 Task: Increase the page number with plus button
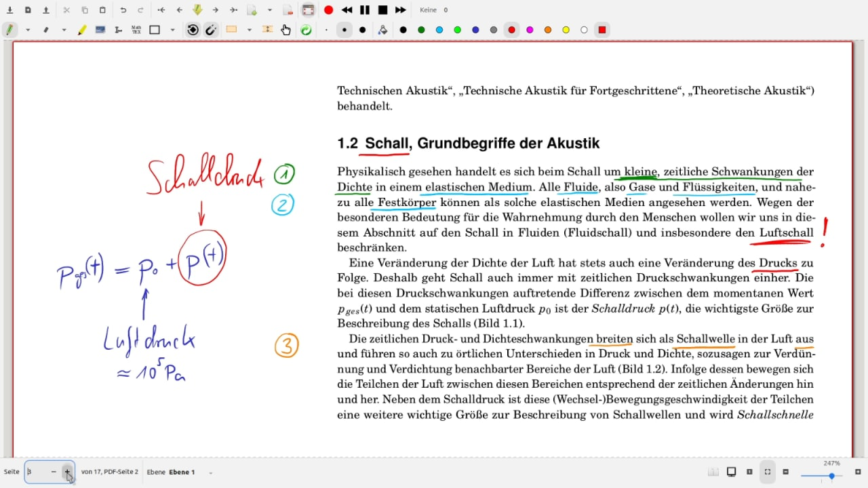coord(67,472)
